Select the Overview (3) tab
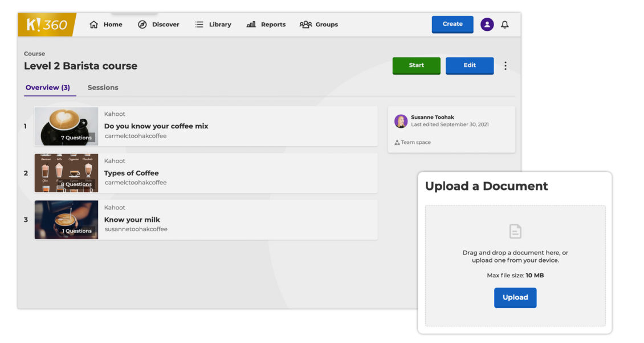Screen dimensions: 644x343 click(x=48, y=87)
